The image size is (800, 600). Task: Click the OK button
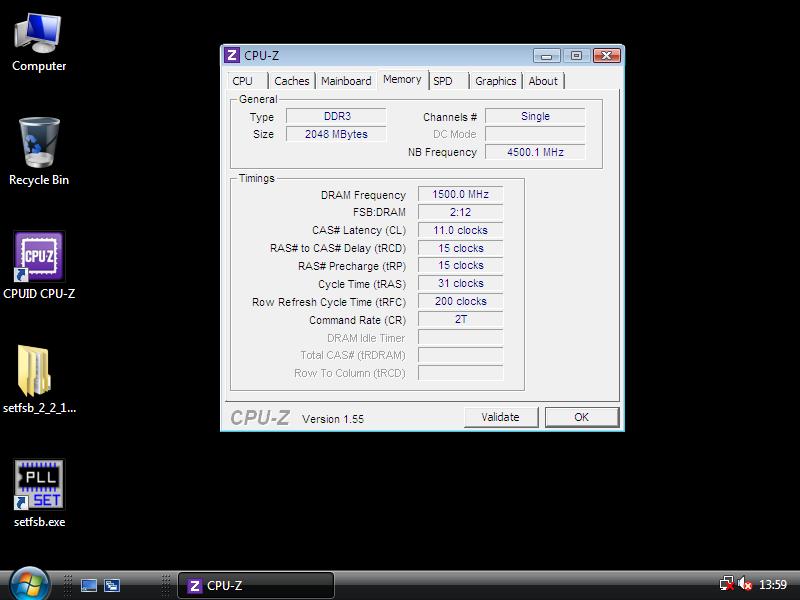coord(581,417)
